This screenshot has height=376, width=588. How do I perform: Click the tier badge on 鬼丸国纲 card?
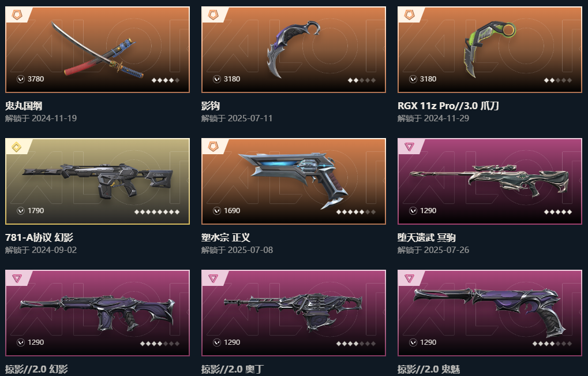pyautogui.click(x=17, y=14)
